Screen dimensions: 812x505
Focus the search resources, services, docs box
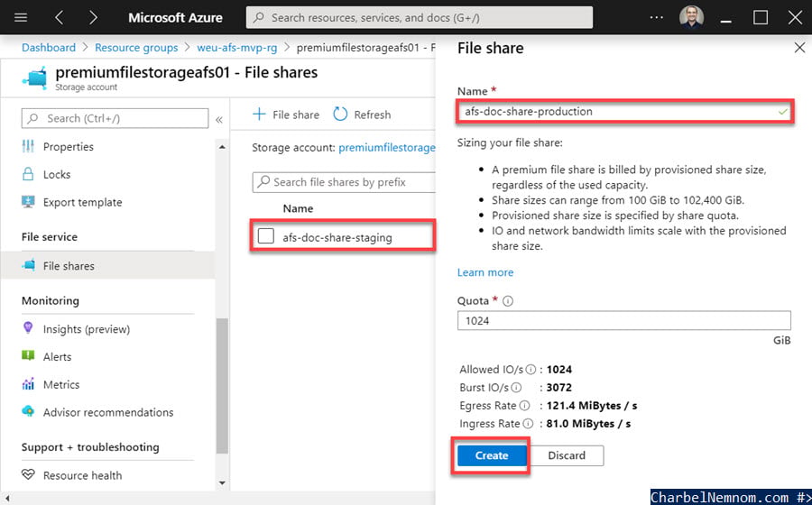click(420, 18)
